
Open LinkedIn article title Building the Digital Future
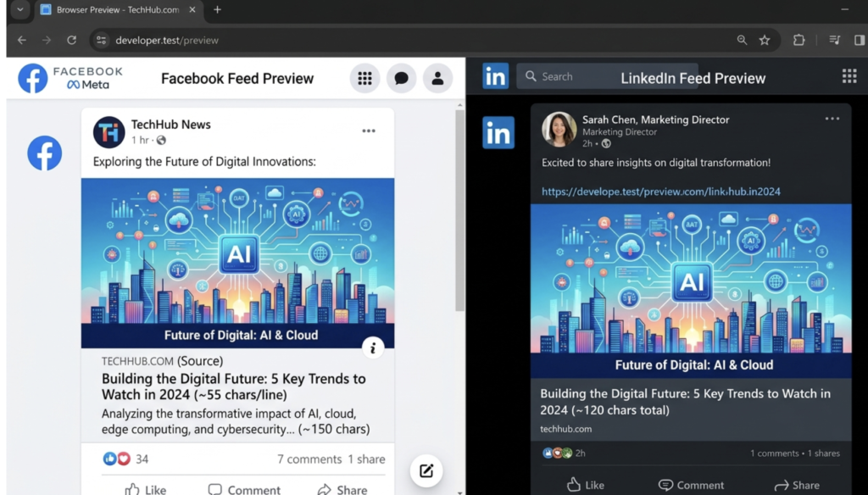(685, 402)
